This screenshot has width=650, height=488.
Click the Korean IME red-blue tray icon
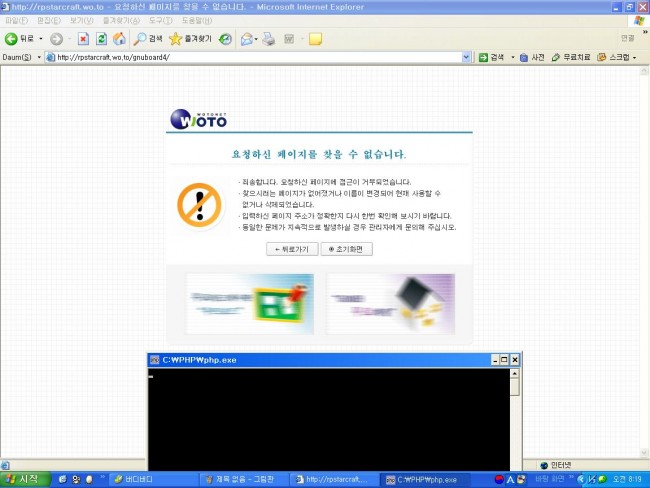coord(500,479)
